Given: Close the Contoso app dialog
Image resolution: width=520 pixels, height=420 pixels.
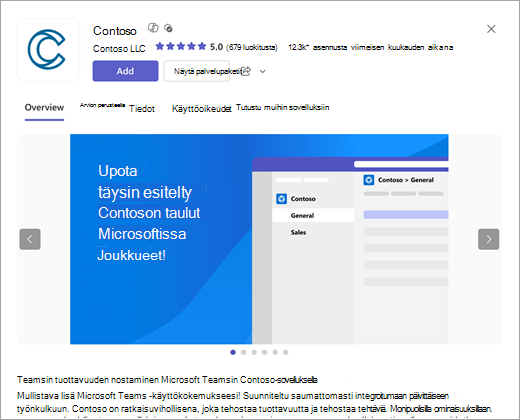Looking at the screenshot, I should 491,29.
